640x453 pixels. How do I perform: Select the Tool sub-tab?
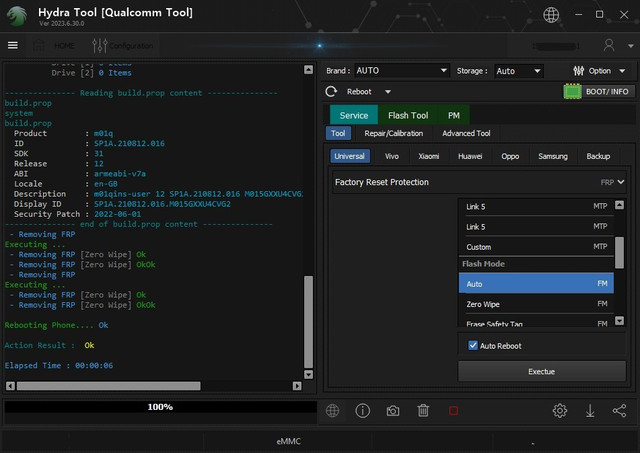pyautogui.click(x=338, y=133)
